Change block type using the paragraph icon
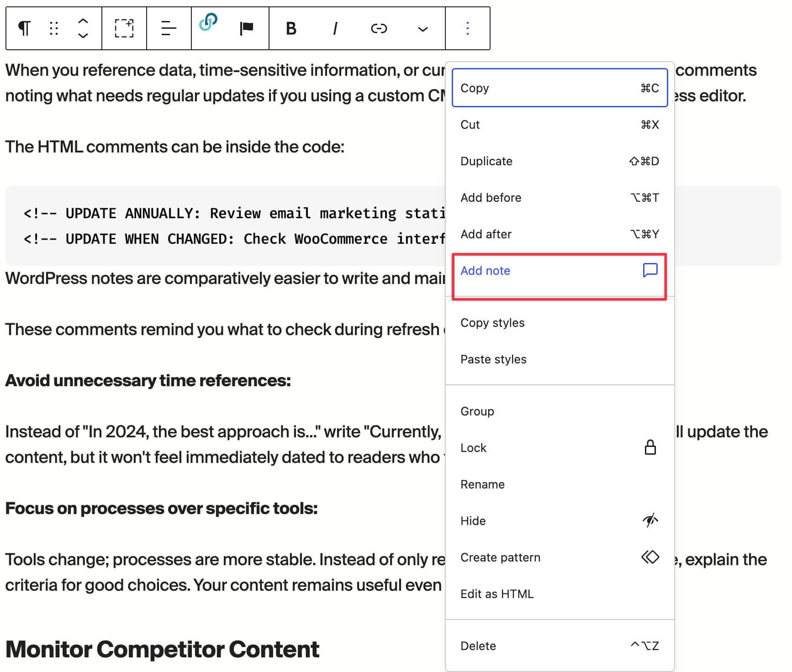Screen dimensions: 792x672 24,28
